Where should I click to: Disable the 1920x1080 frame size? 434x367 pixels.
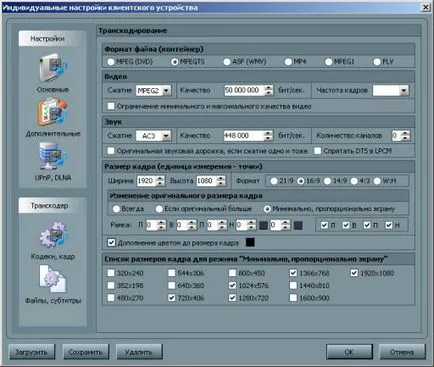tap(354, 273)
